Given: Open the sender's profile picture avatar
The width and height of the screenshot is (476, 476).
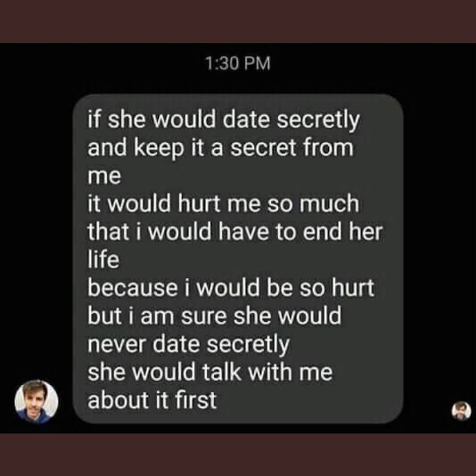Looking at the screenshot, I should [36, 401].
